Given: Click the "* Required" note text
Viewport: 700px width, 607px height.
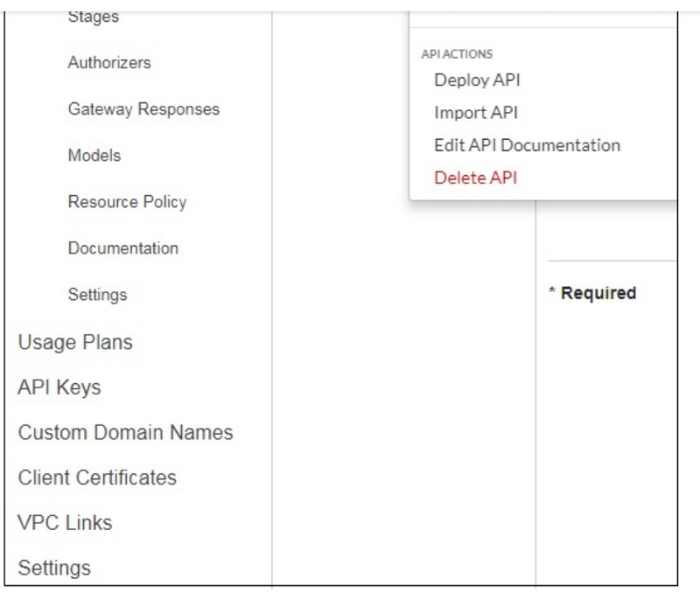Looking at the screenshot, I should point(591,294).
